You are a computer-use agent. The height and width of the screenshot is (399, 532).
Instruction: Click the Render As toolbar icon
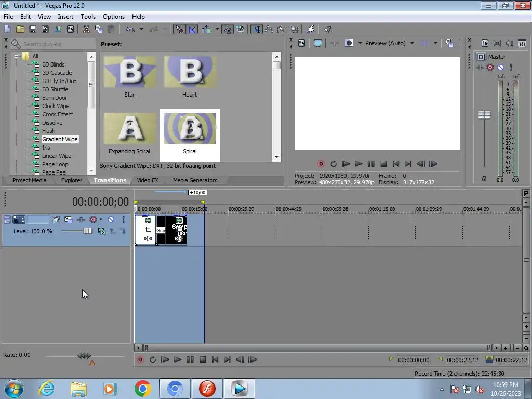(x=58, y=30)
